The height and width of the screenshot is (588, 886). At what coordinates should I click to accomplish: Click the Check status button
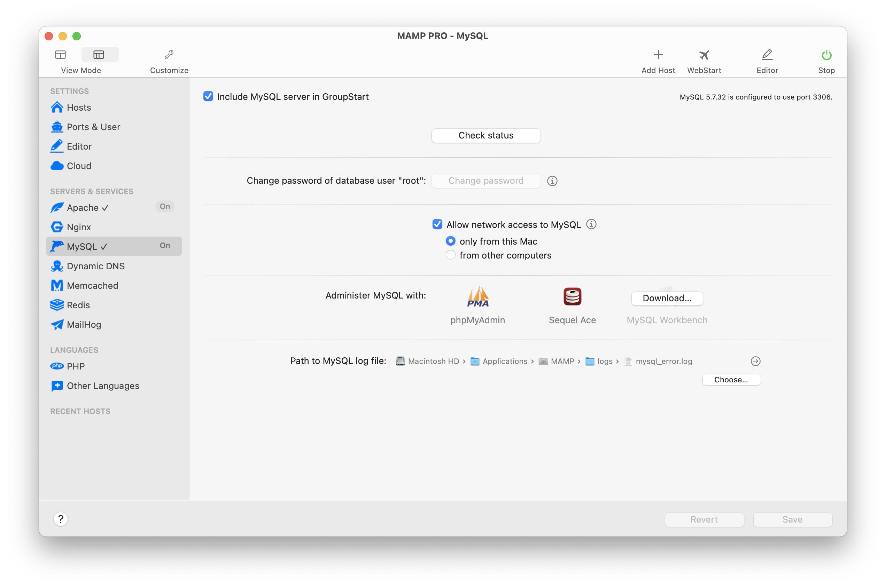pos(485,135)
